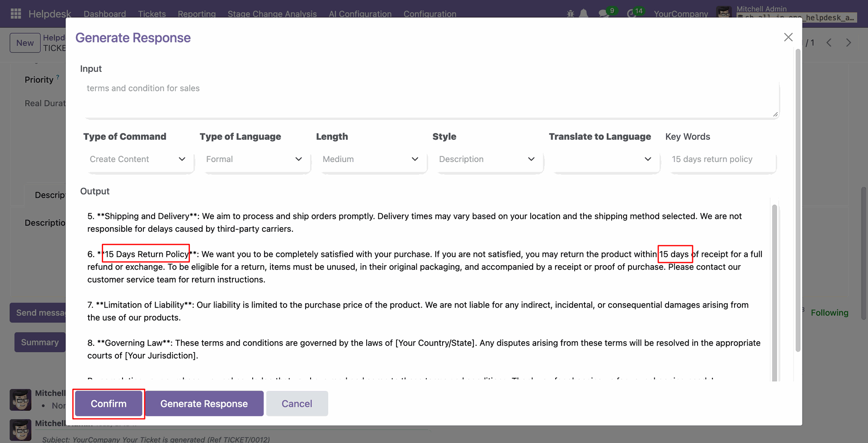Open the apps grid menu icon
Viewport: 868px width, 443px height.
point(16,14)
